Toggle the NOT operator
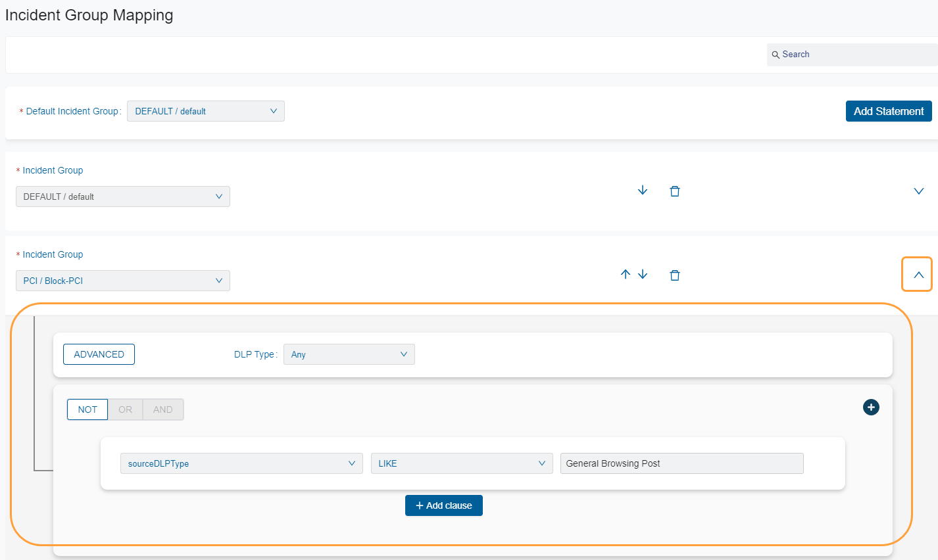Viewport: 938px width, 560px height. (87, 409)
